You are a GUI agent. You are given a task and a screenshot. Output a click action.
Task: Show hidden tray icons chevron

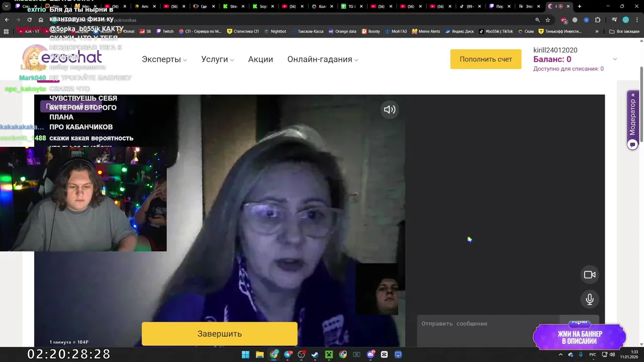coord(561,354)
